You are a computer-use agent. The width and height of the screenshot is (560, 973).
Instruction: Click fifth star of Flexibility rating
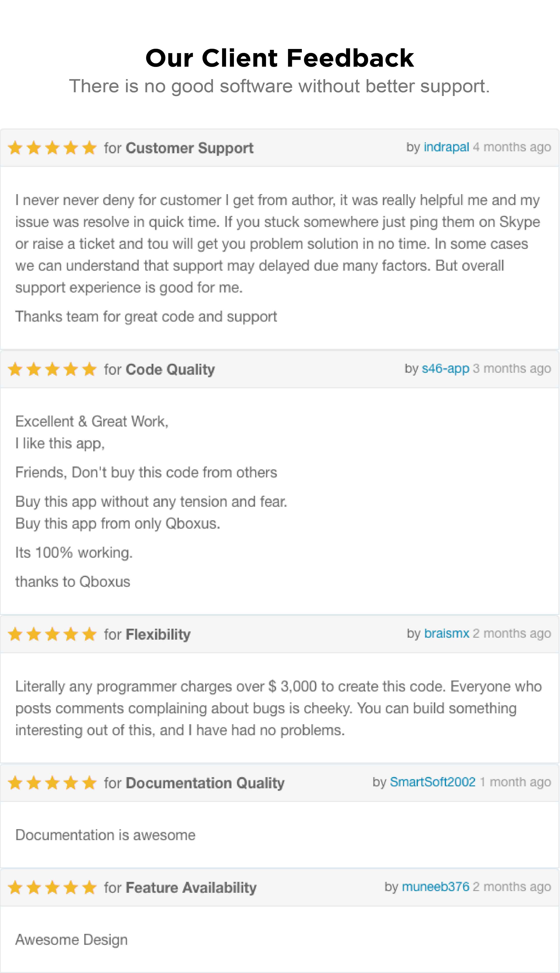point(89,634)
